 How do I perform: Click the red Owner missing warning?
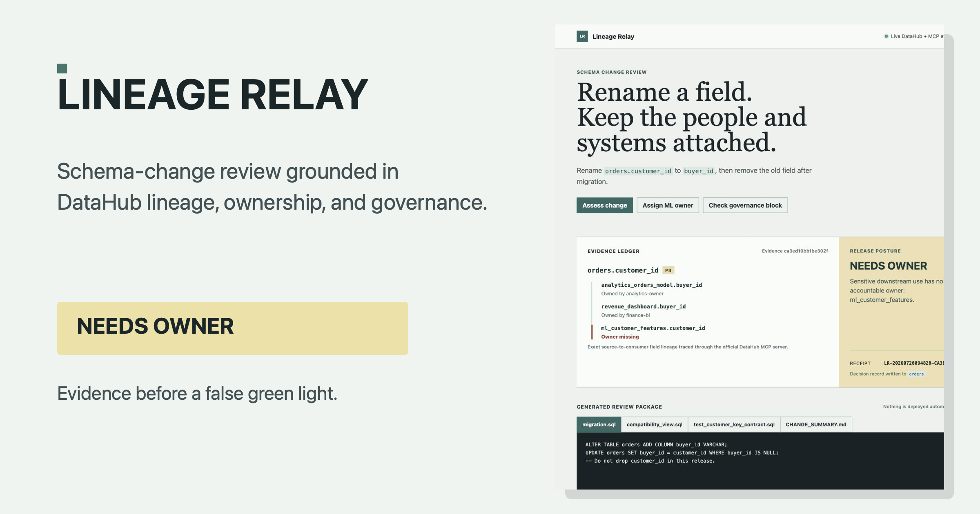click(x=620, y=337)
